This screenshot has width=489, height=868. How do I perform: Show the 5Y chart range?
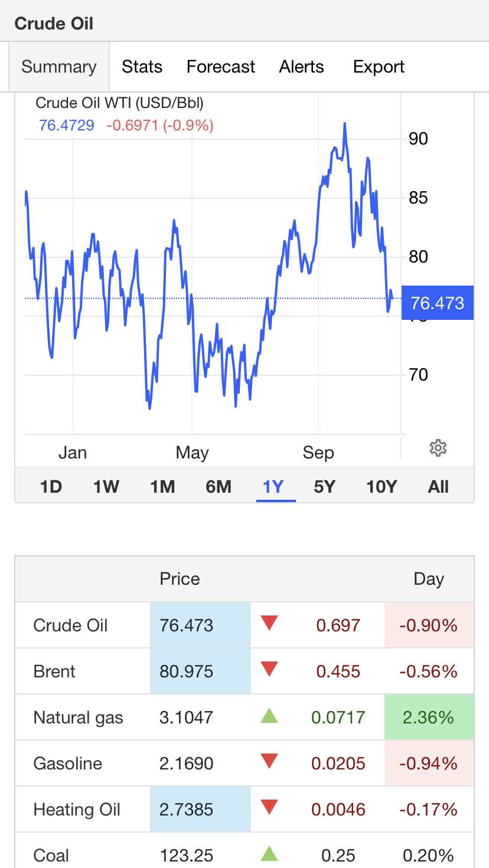pyautogui.click(x=324, y=487)
